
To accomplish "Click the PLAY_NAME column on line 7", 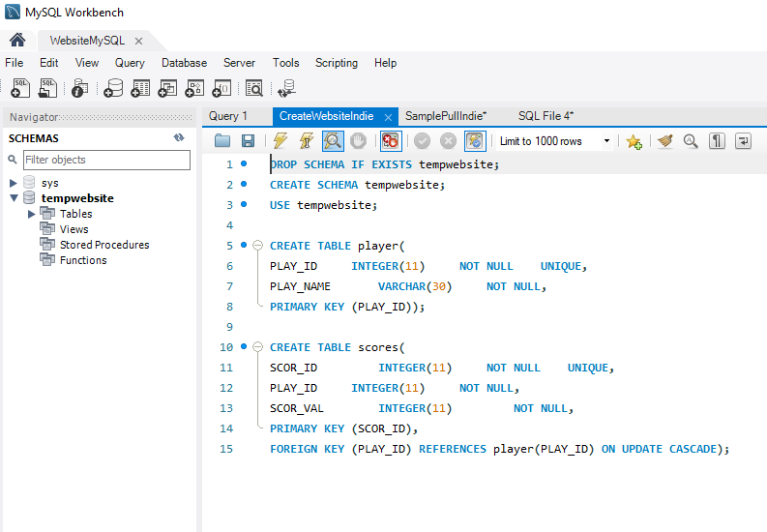I will click(x=300, y=286).
